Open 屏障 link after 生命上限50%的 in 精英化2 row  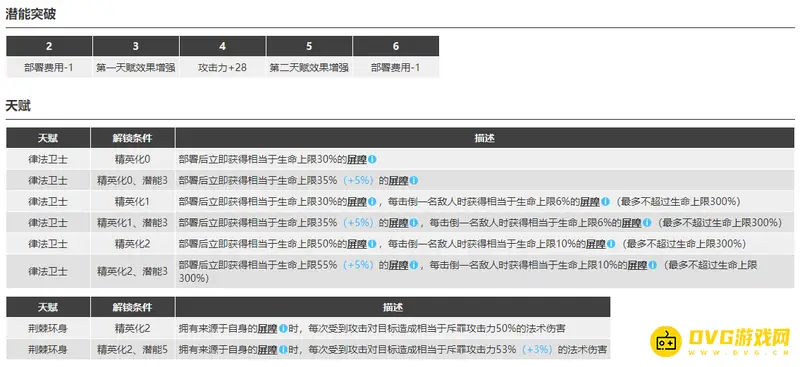pos(357,244)
